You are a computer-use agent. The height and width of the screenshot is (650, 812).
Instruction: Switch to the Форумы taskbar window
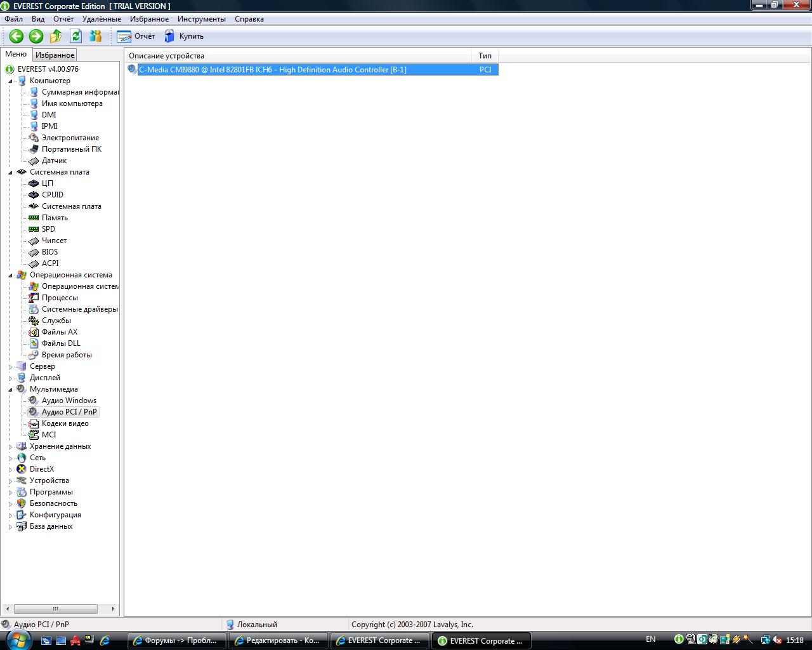tap(178, 640)
